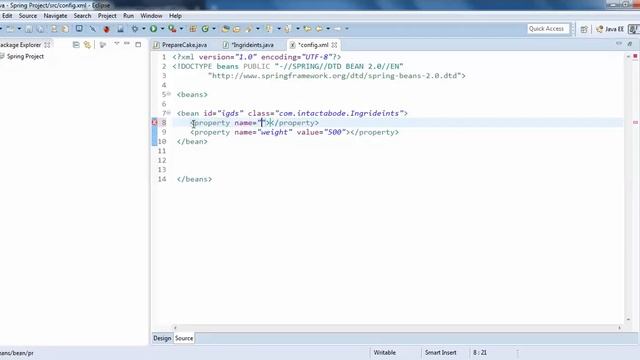Open the Source menu

click(28, 16)
